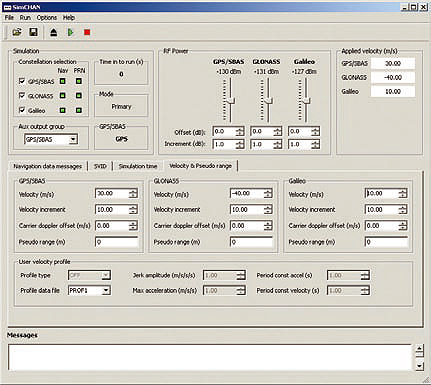Click the Galileo Velocity increment spinner arrows
This screenshot has width=431, height=385.
click(403, 210)
